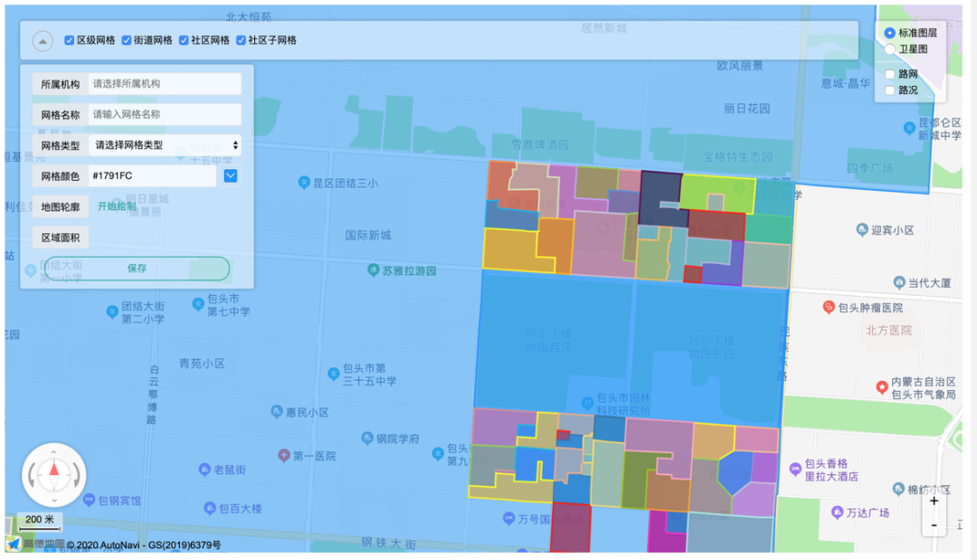
Task: Click the 万达广场 location marker
Action: tap(839, 511)
